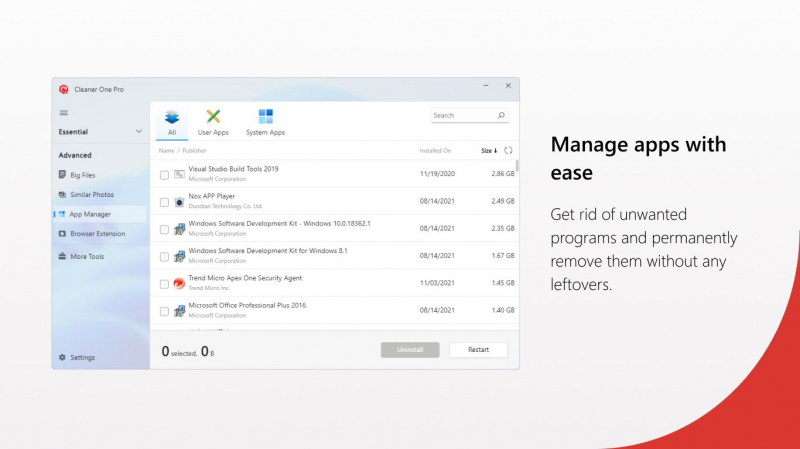Click the app list scrollbar
Image resolution: width=800 pixels, height=449 pixels.
[x=517, y=166]
